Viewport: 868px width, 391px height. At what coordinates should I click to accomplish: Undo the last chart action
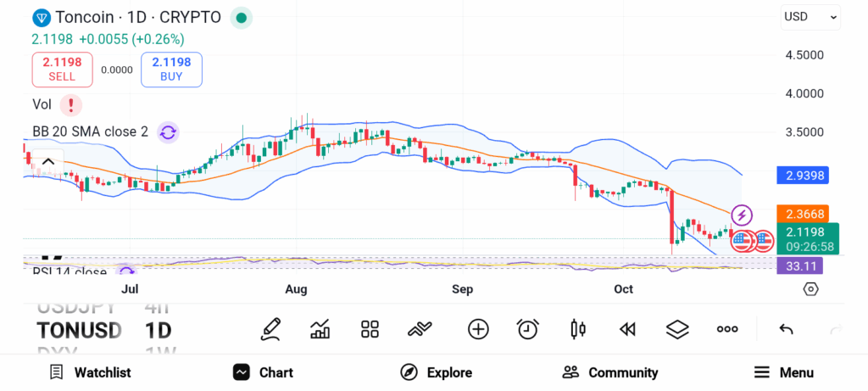(786, 329)
